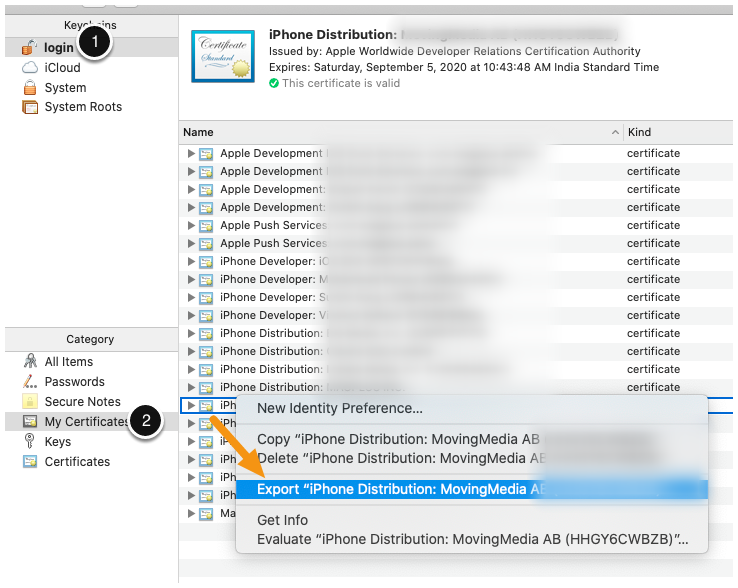Open the Keys category key icon
The height and width of the screenshot is (588, 738).
pos(29,441)
